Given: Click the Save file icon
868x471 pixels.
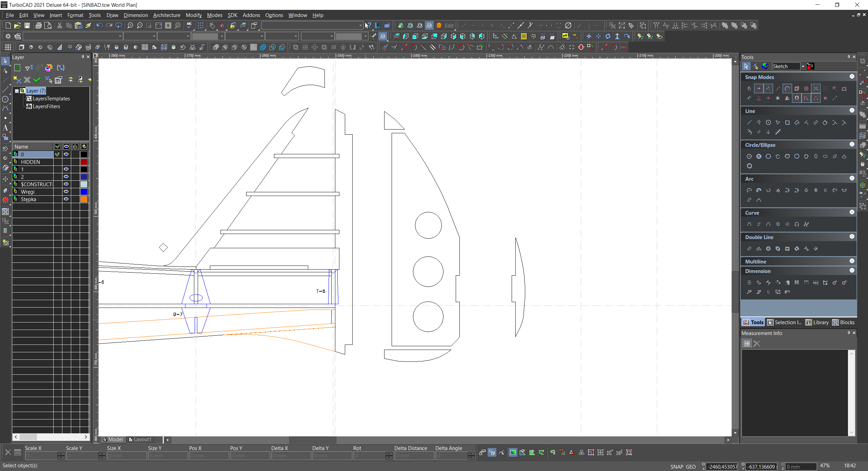Looking at the screenshot, I should pos(27,25).
